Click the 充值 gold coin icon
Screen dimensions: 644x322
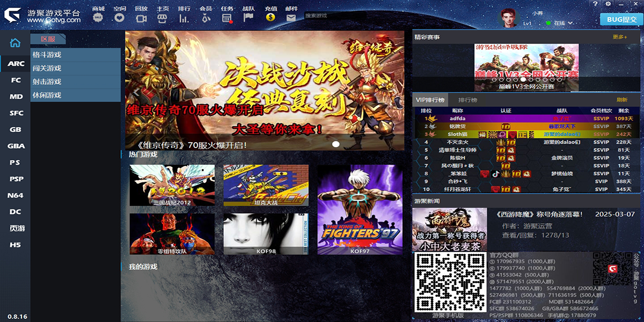[x=270, y=18]
